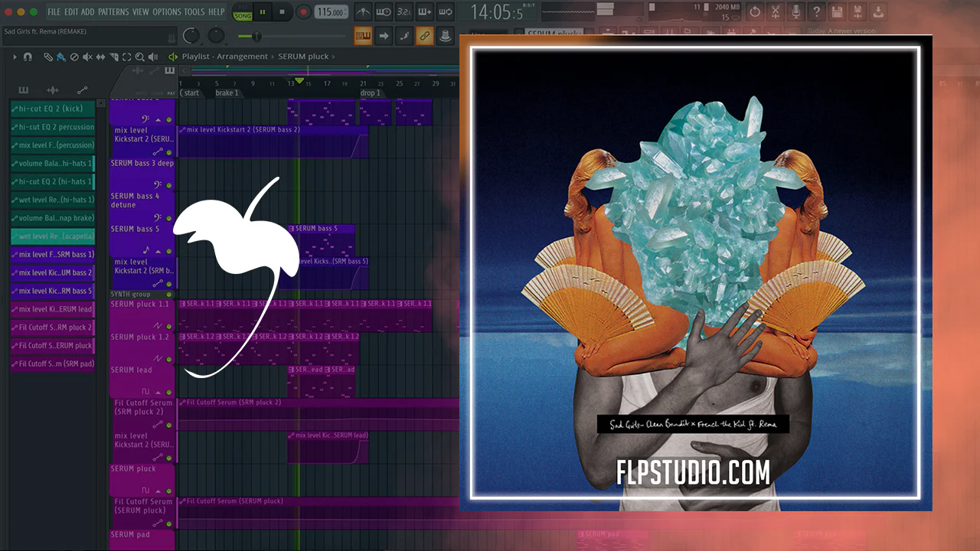Click the save project floppy icon

[x=838, y=11]
